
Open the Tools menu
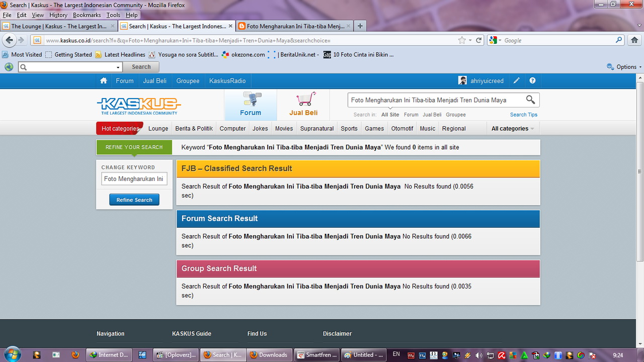113,15
